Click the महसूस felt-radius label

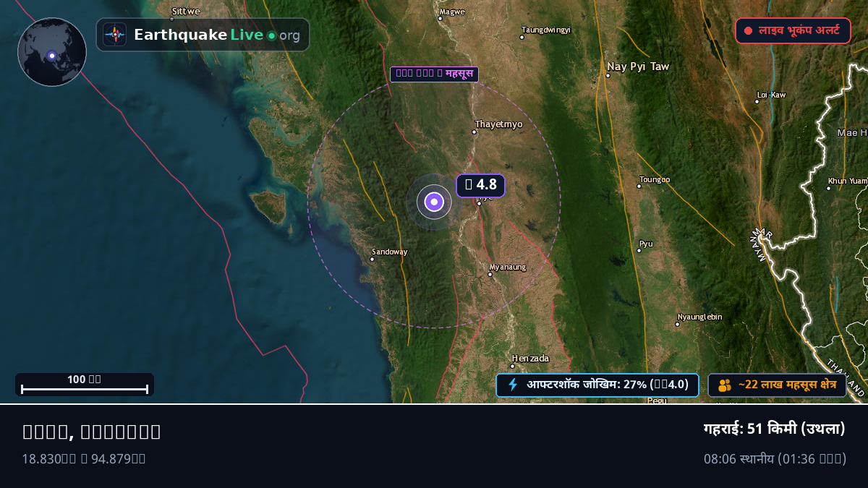434,74
